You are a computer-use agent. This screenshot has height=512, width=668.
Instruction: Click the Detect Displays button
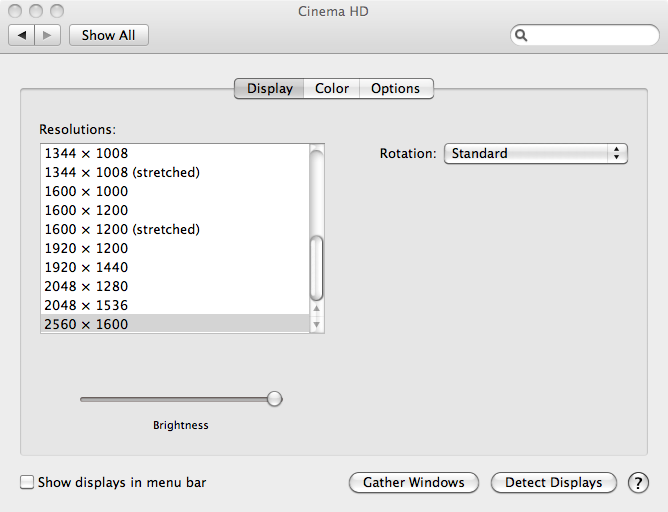(553, 483)
